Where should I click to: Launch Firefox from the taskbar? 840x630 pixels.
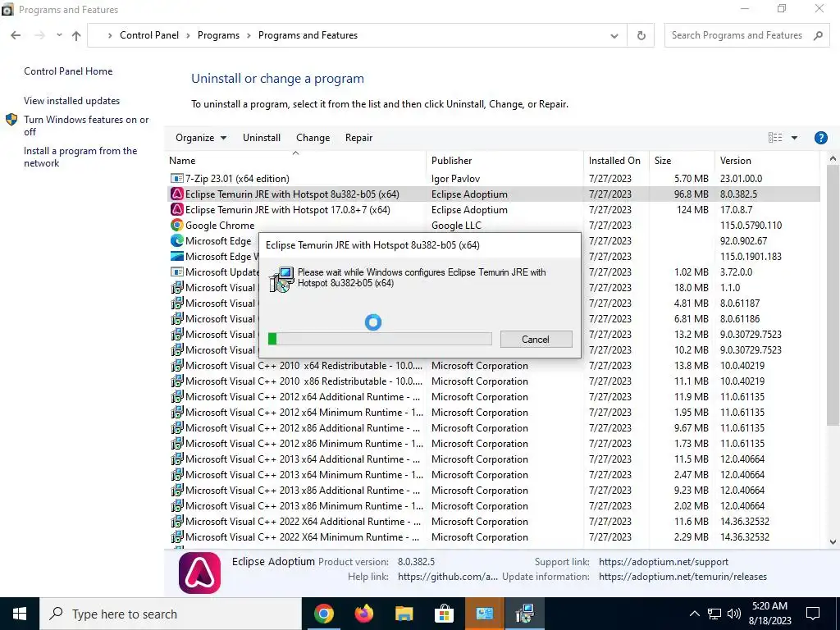click(363, 614)
